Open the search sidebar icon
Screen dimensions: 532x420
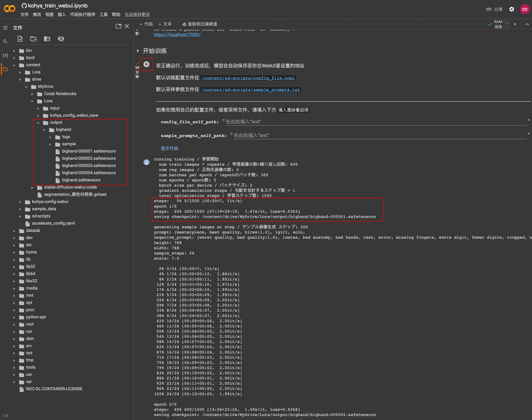coord(5,41)
